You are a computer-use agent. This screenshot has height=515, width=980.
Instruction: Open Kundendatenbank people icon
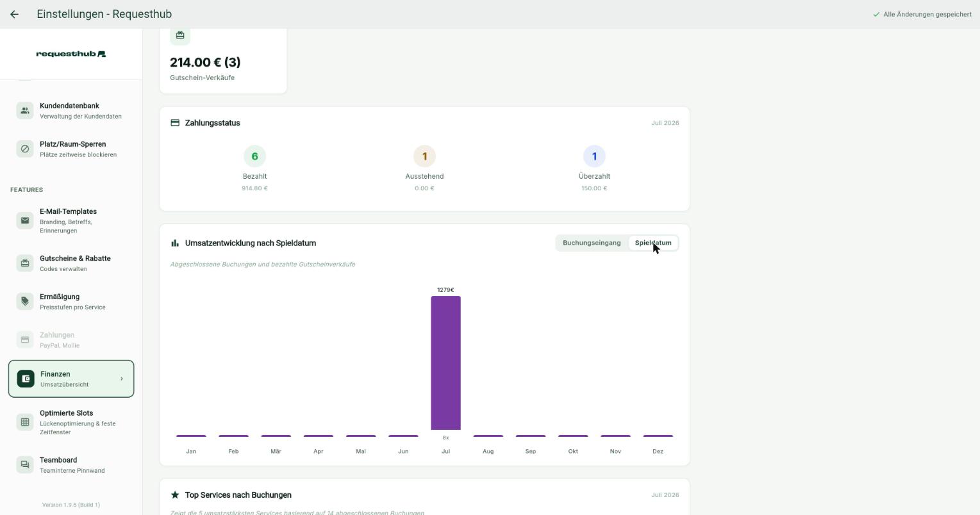pyautogui.click(x=25, y=110)
